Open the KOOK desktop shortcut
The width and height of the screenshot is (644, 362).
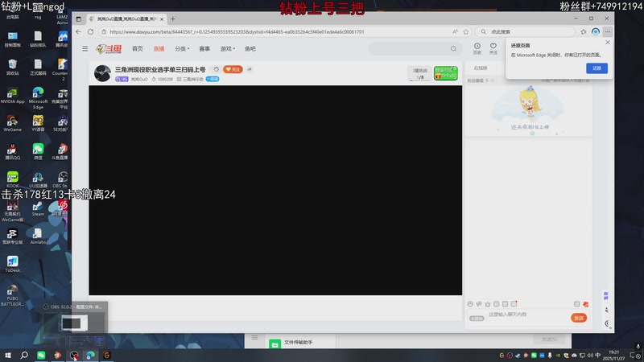pyautogui.click(x=12, y=179)
